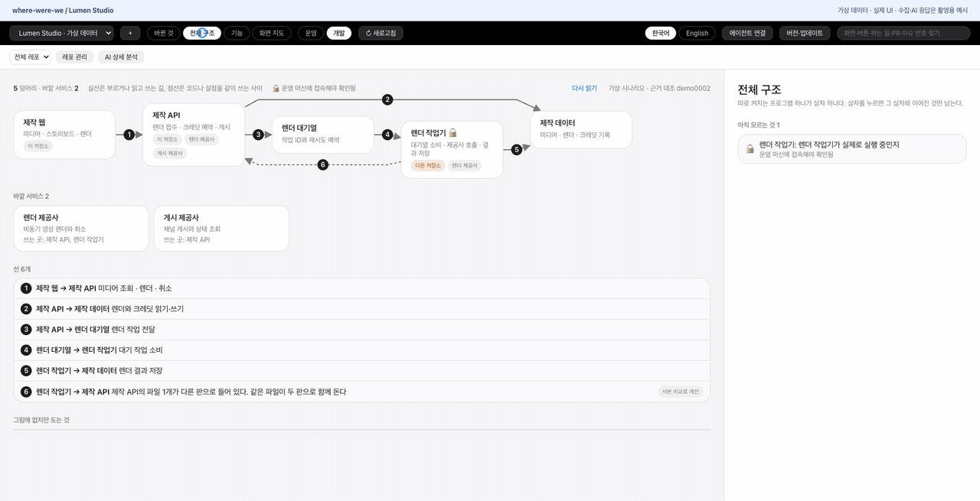Switch to the 바뀐 것 tab
This screenshot has height=501, width=980.
tap(164, 33)
